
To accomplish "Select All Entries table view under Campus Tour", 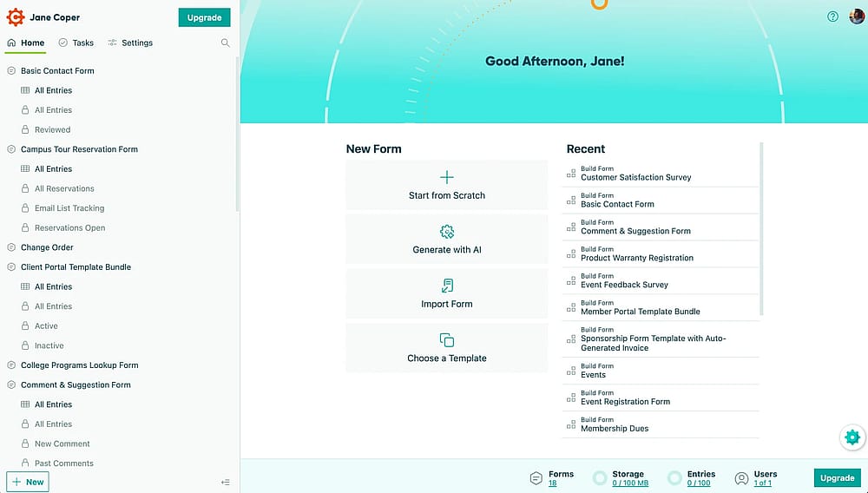I will 53,168.
